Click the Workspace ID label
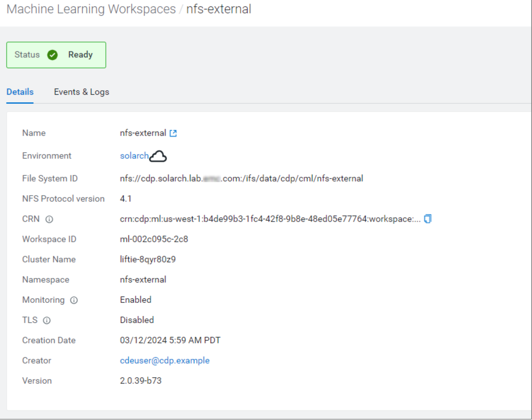Viewport: 532px width, 420px height. [49, 239]
